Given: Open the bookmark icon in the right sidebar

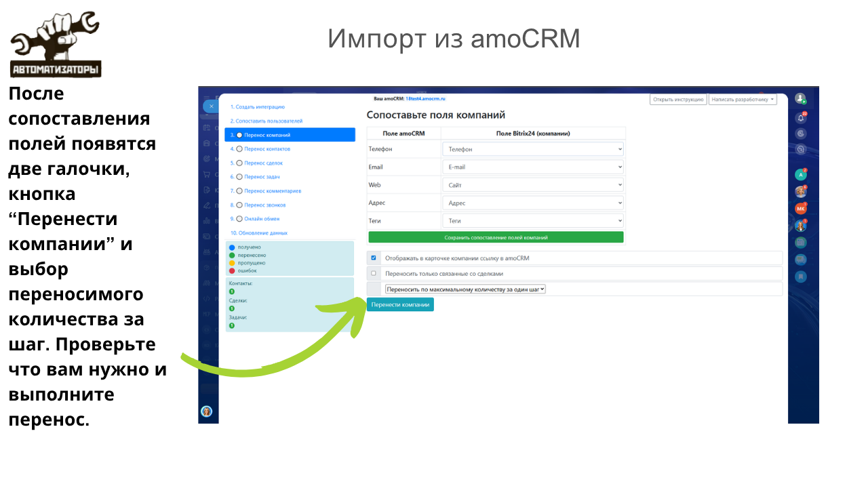Looking at the screenshot, I should pos(801,277).
